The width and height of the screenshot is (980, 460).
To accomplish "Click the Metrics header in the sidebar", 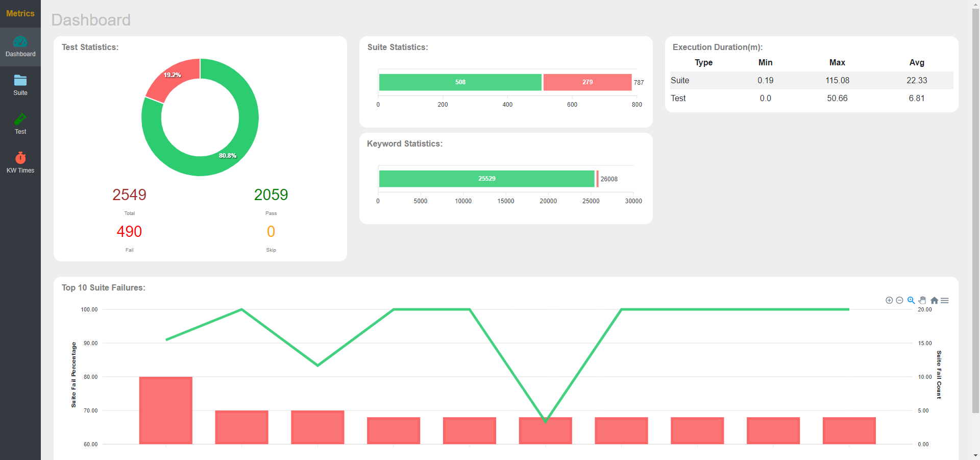I will [x=20, y=13].
